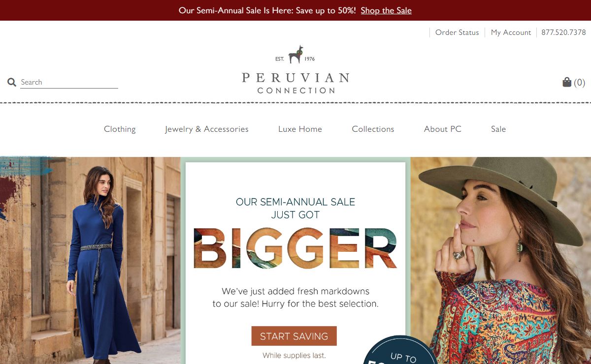
Task: Click the 'Up To' circular badge
Action: click(x=401, y=350)
